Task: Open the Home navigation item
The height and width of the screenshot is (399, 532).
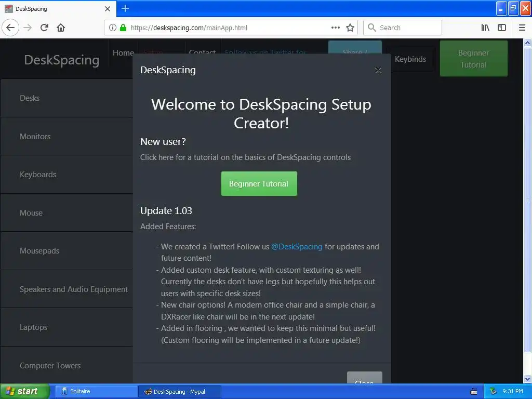Action: tap(123, 52)
